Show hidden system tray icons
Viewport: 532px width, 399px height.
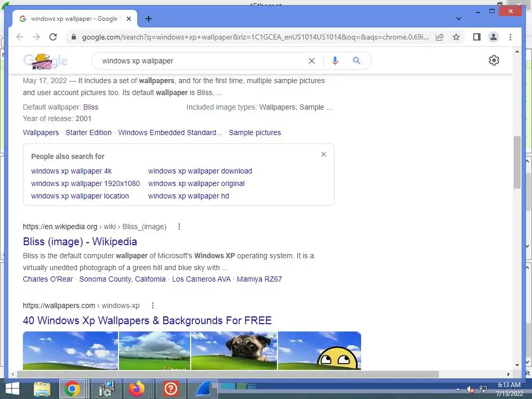click(x=458, y=389)
